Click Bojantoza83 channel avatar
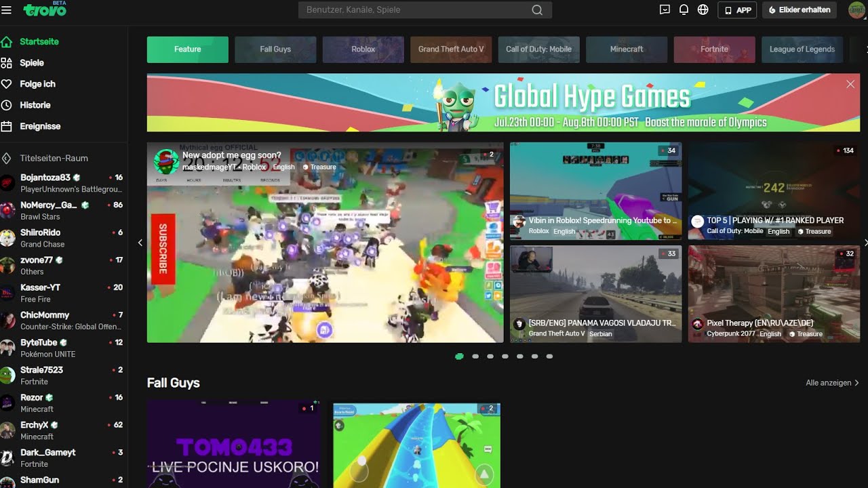868x488 pixels. click(7, 183)
